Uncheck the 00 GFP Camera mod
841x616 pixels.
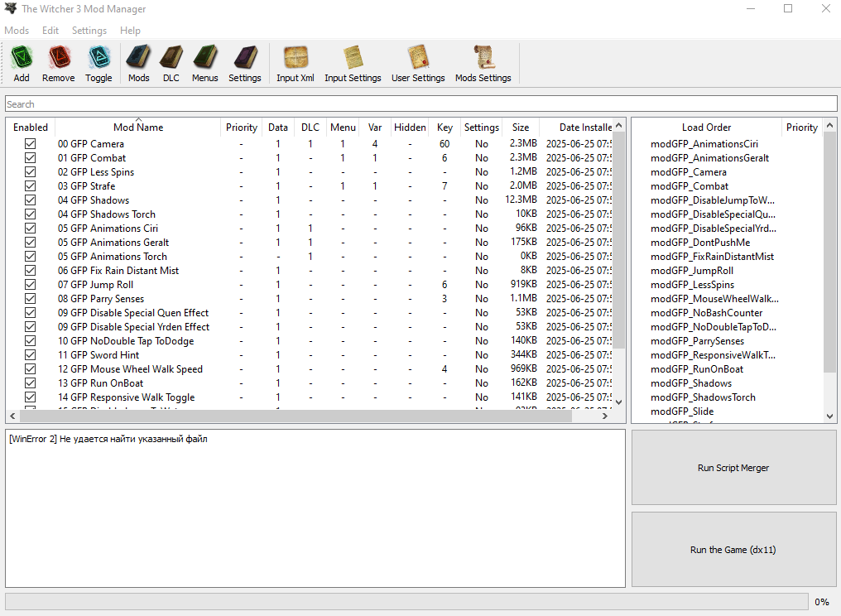(x=30, y=144)
